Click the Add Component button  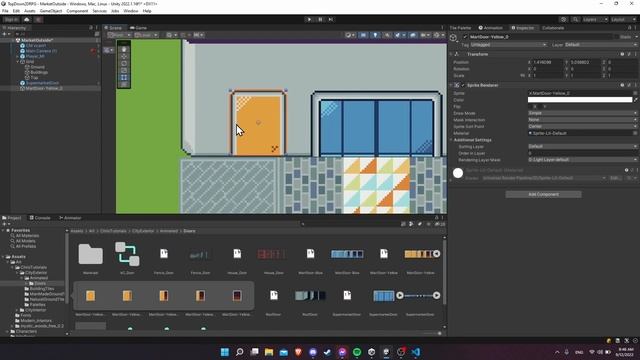[543, 194]
